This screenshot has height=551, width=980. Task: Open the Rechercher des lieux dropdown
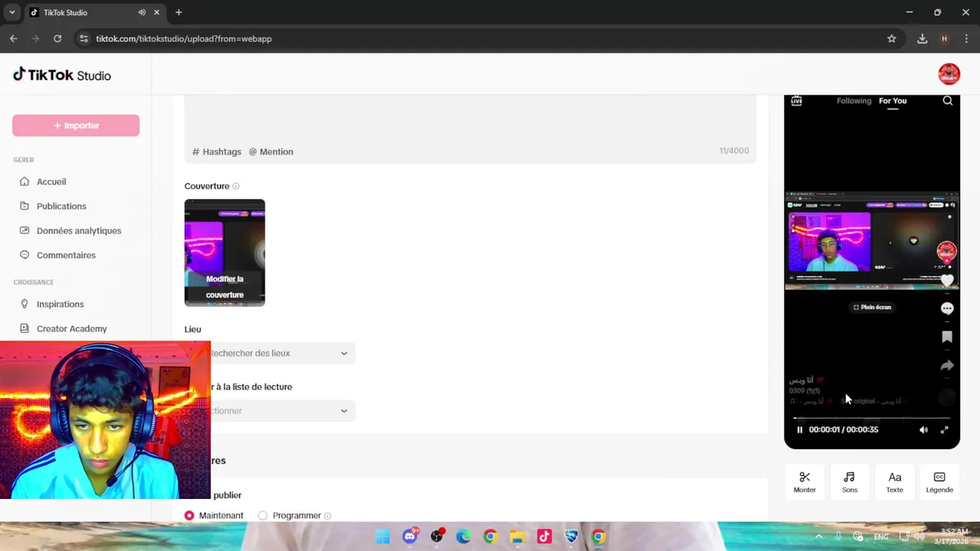point(270,353)
